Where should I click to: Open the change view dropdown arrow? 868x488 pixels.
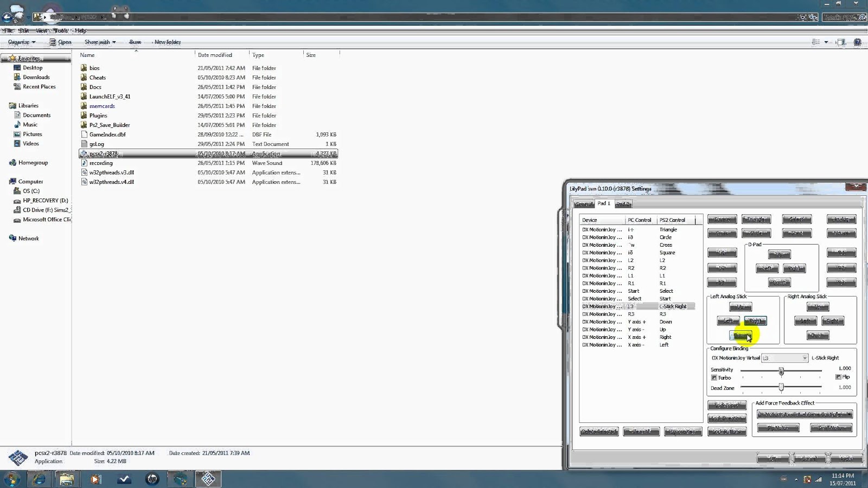(826, 42)
